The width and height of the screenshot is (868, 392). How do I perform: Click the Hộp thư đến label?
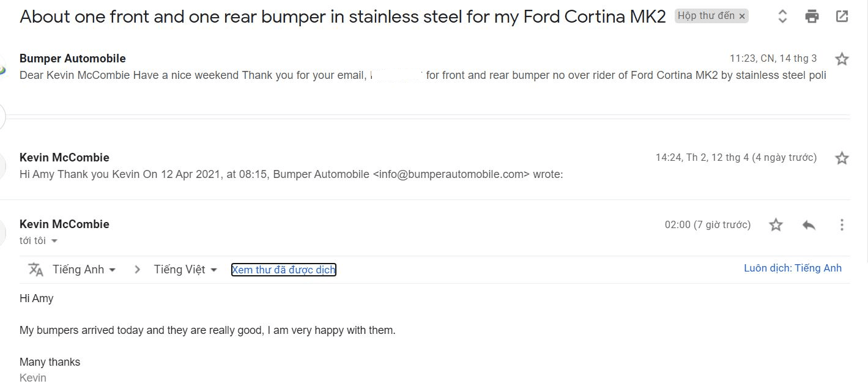point(706,16)
